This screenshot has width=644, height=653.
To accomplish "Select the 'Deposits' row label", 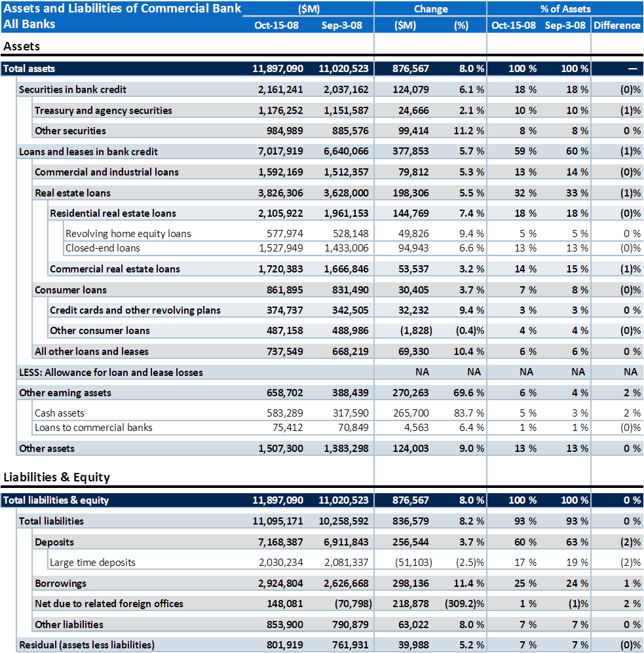I will pos(54,542).
